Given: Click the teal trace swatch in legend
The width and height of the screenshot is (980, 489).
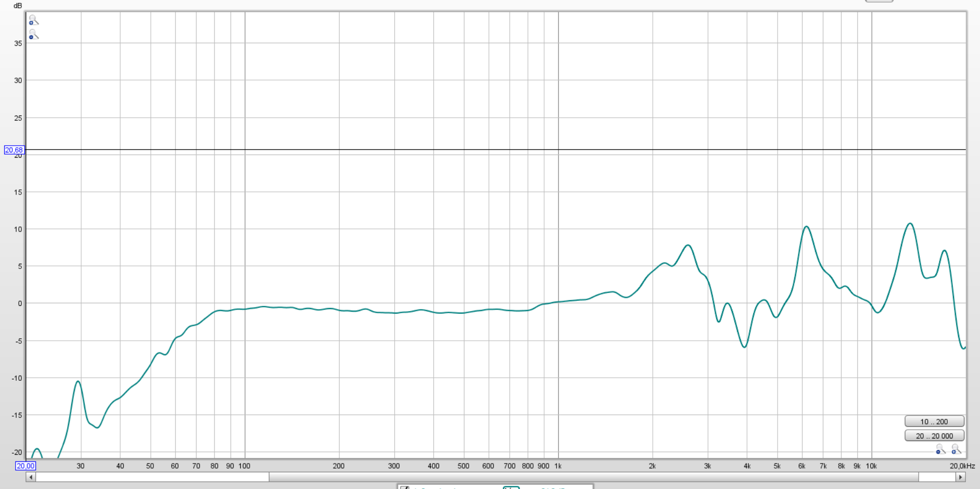Looking at the screenshot, I should click(511, 488).
